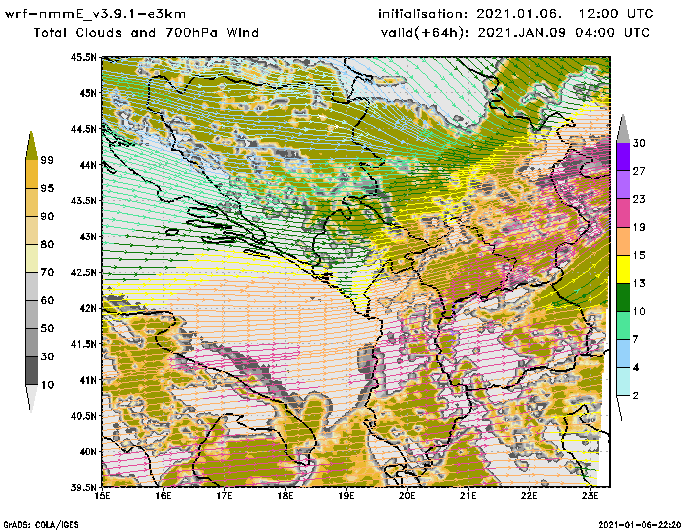Click the cloud legend swatch between 80 and 90
Screen dimensions: 700x530
31,230
